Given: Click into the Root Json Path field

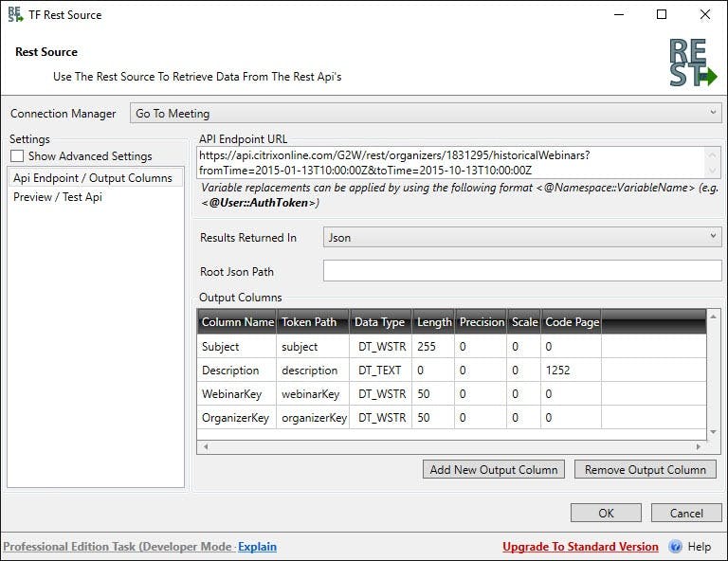Looking at the screenshot, I should (522, 272).
